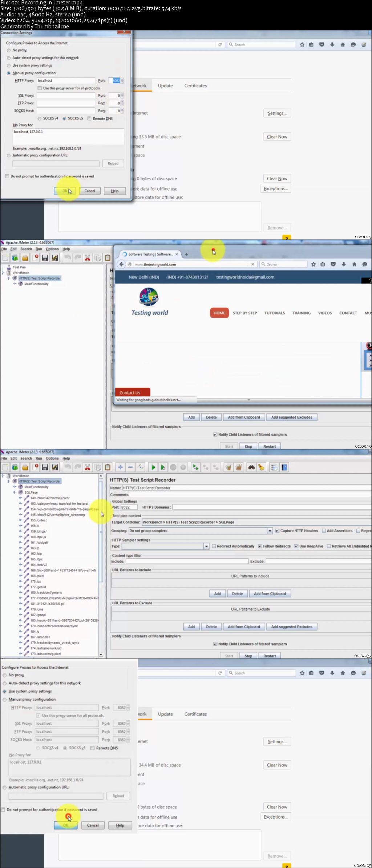Open the Options menu in the third frame's JMeter window
The image size is (372, 868).
point(52,459)
